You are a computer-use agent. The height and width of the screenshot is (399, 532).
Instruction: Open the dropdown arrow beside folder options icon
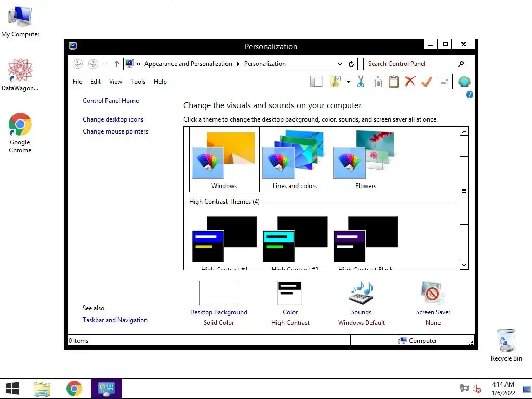348,82
